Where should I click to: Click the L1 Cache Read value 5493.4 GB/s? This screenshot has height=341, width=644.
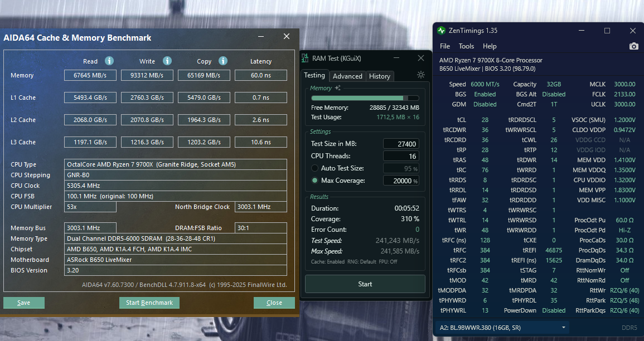coord(90,98)
